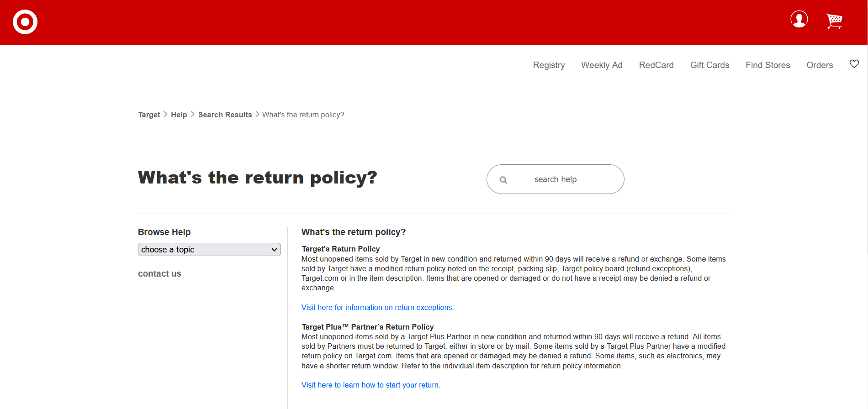This screenshot has height=409, width=868.
Task: Open the Weekly Ad menu item
Action: [x=602, y=65]
